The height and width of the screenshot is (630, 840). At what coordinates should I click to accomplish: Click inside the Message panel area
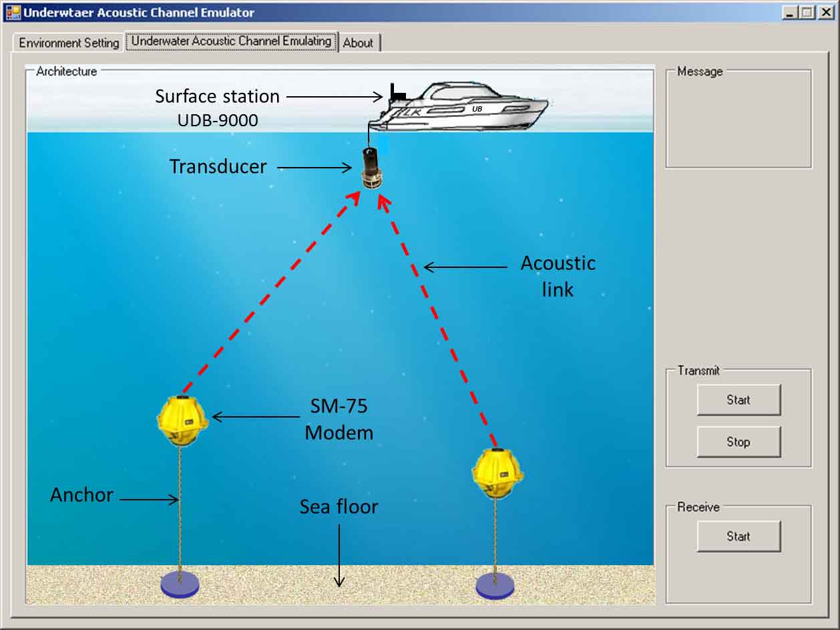[739, 120]
